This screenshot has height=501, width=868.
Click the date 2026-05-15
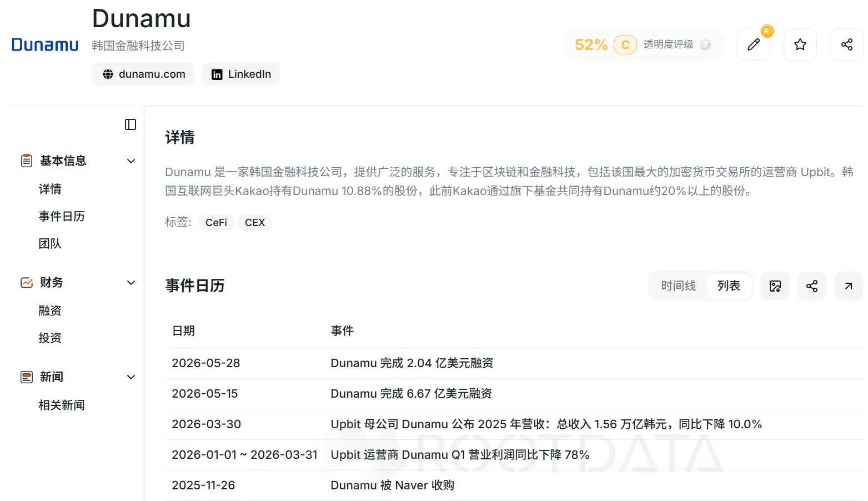coord(205,394)
